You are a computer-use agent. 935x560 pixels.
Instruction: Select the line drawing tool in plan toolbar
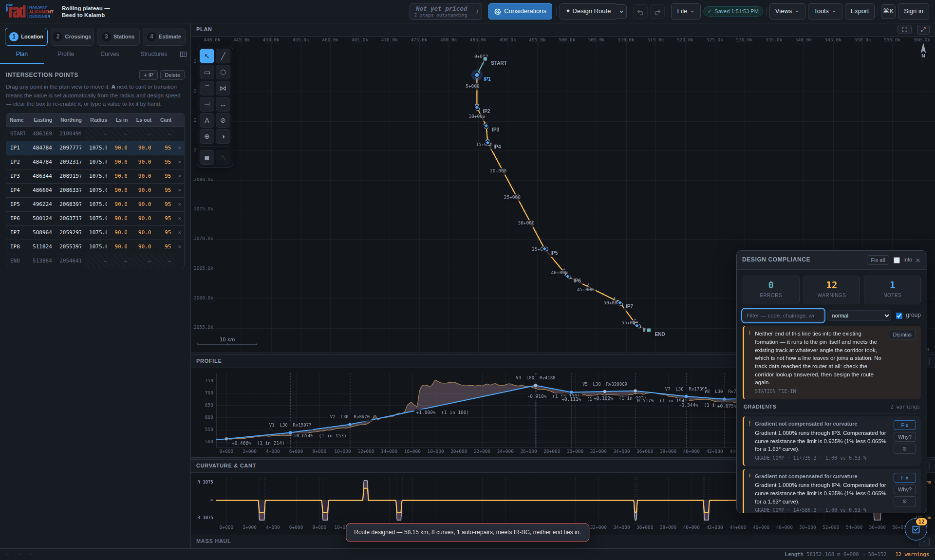coord(223,56)
